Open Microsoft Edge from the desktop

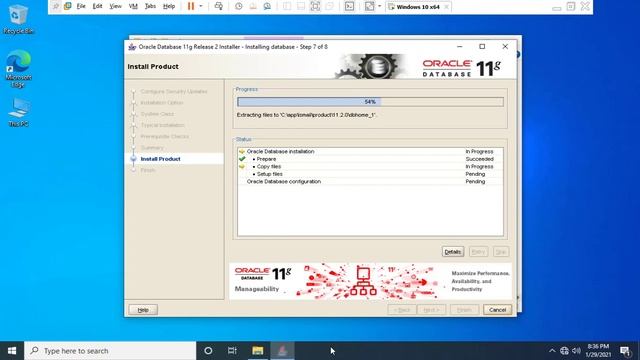click(18, 69)
